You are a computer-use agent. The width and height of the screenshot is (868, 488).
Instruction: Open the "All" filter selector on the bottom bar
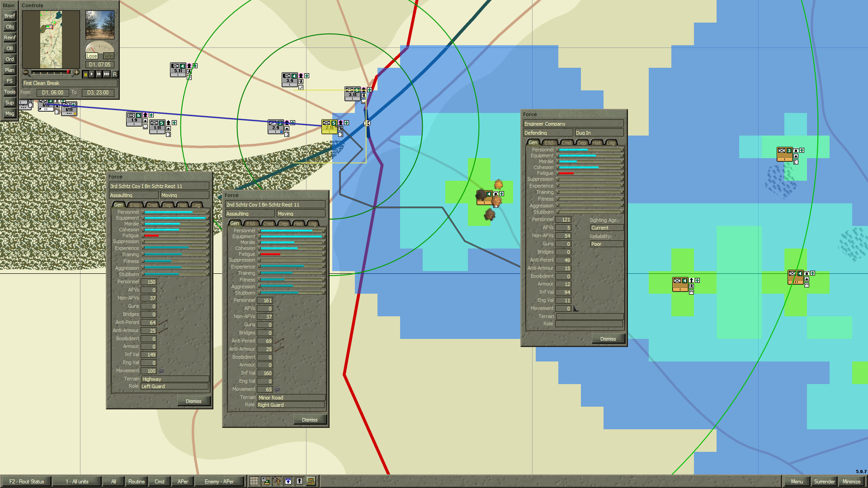pyautogui.click(x=113, y=482)
